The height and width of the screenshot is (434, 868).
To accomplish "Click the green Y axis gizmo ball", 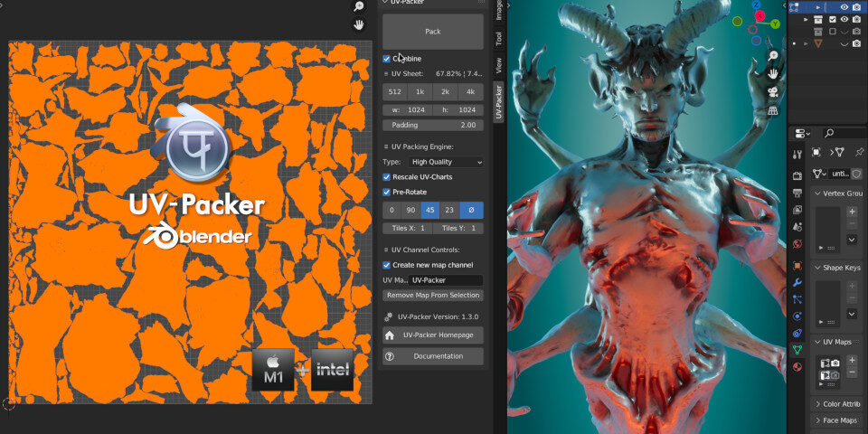I will [776, 24].
